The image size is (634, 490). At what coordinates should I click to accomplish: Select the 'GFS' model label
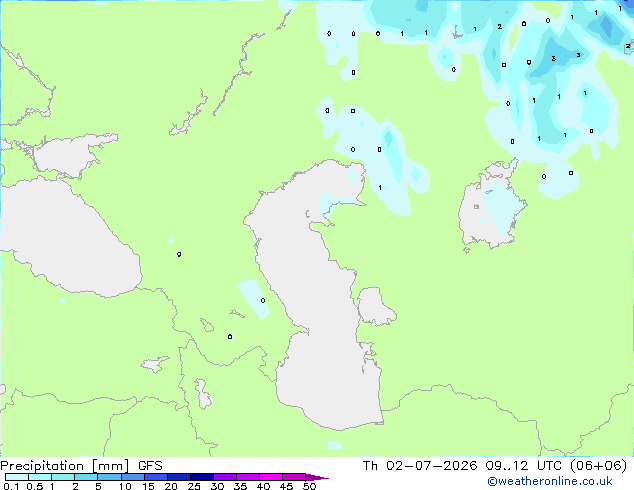coord(150,466)
